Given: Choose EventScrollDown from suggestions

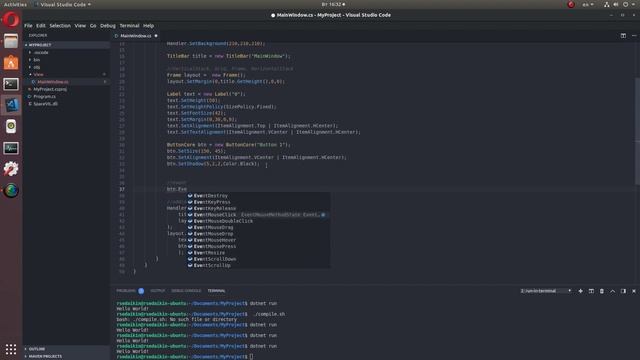Looking at the screenshot, I should (x=258, y=259).
